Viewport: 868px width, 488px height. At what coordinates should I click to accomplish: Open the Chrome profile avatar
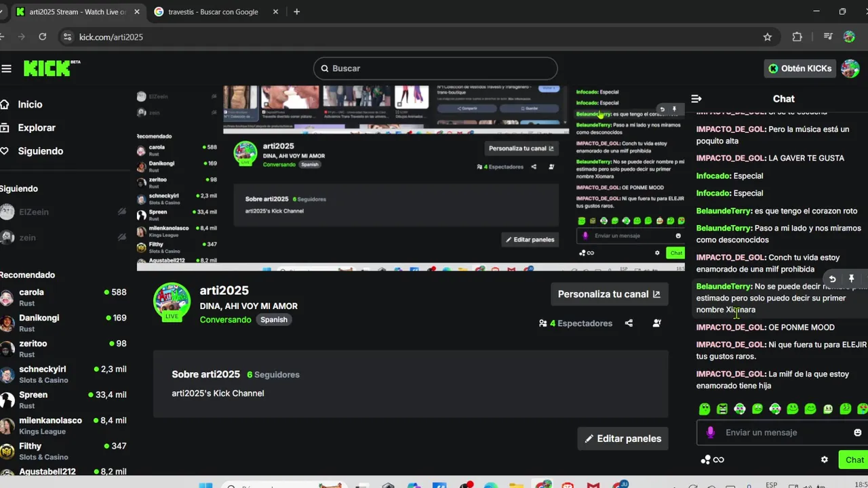[x=849, y=37]
